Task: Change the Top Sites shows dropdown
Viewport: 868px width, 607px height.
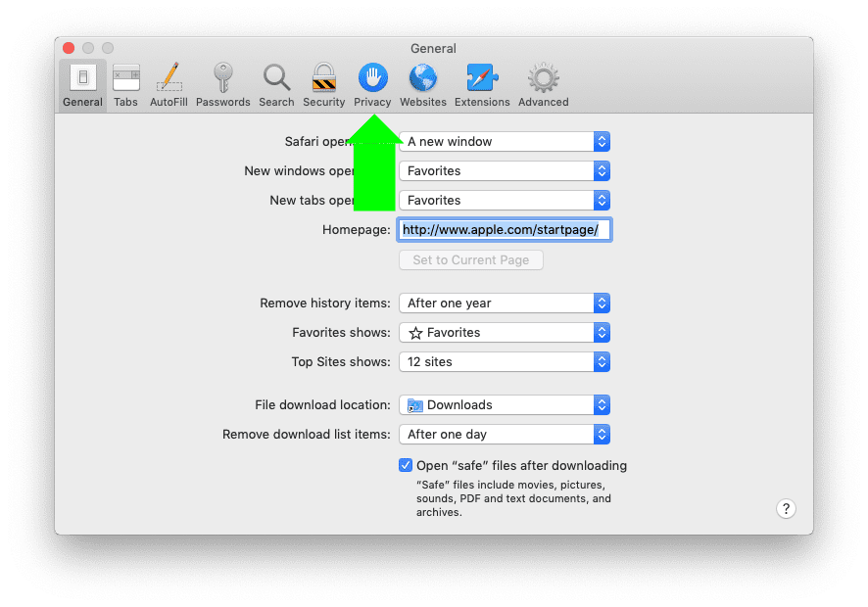Action: 505,362
